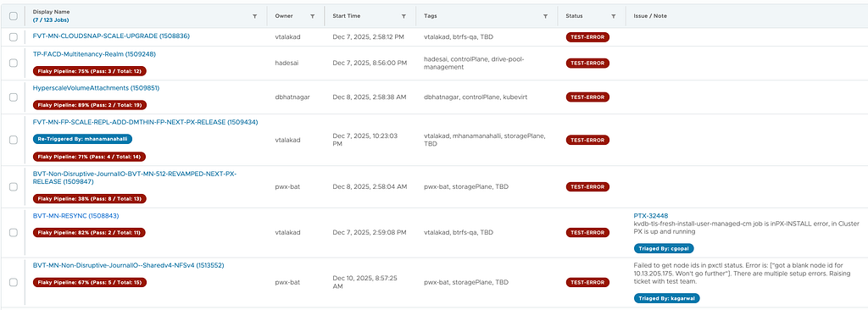Image resolution: width=868 pixels, height=310 pixels.
Task: Check the FVT-MN-CLOUDSNAP-SCALE-UPGRADE row checkbox
Action: 14,37
